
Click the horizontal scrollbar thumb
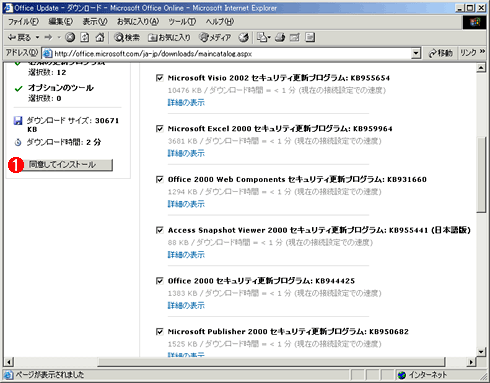(x=271, y=362)
